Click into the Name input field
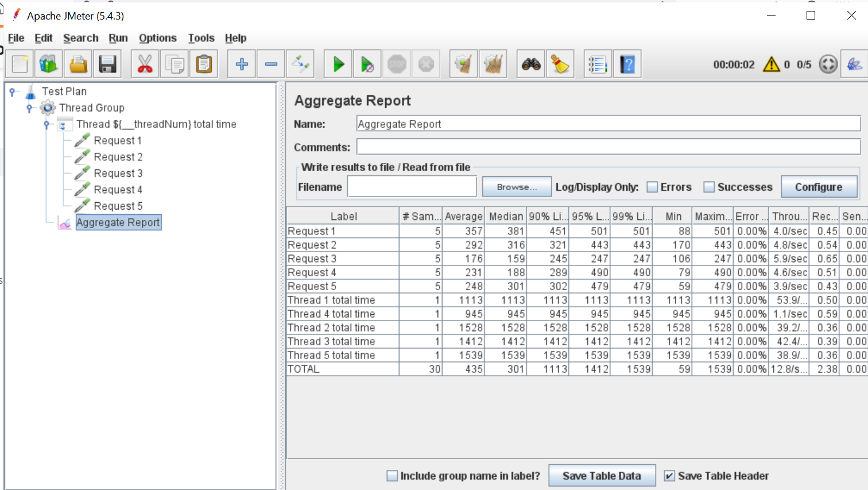868x490 pixels. (x=609, y=124)
